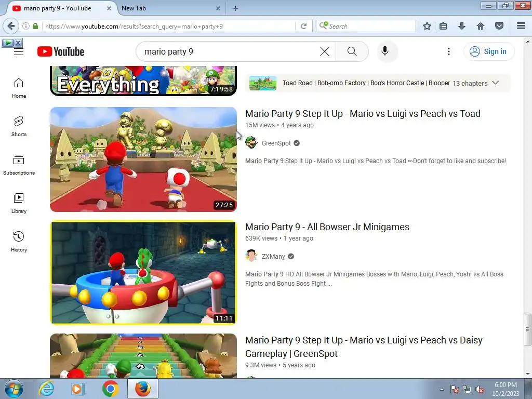Expand the 13 chapters dropdown
The image size is (532, 399).
(x=495, y=83)
